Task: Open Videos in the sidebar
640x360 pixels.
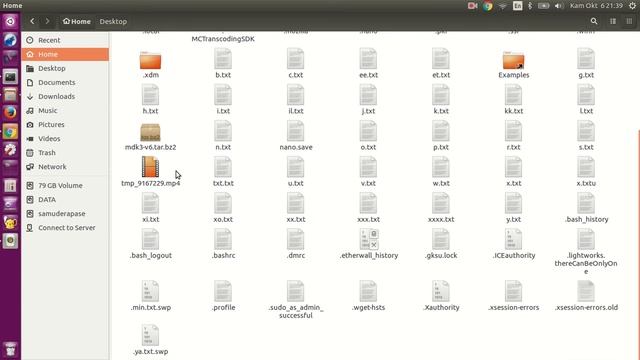Action: (65, 139)
